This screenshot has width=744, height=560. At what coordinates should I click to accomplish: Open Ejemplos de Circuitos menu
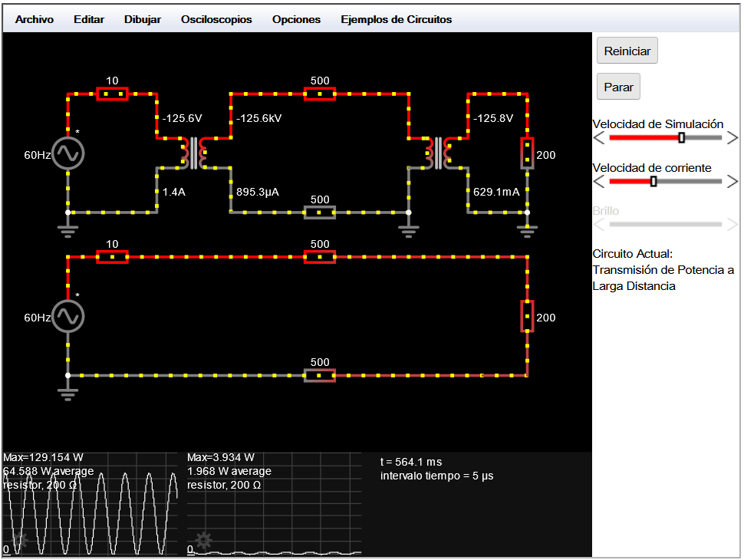[397, 19]
